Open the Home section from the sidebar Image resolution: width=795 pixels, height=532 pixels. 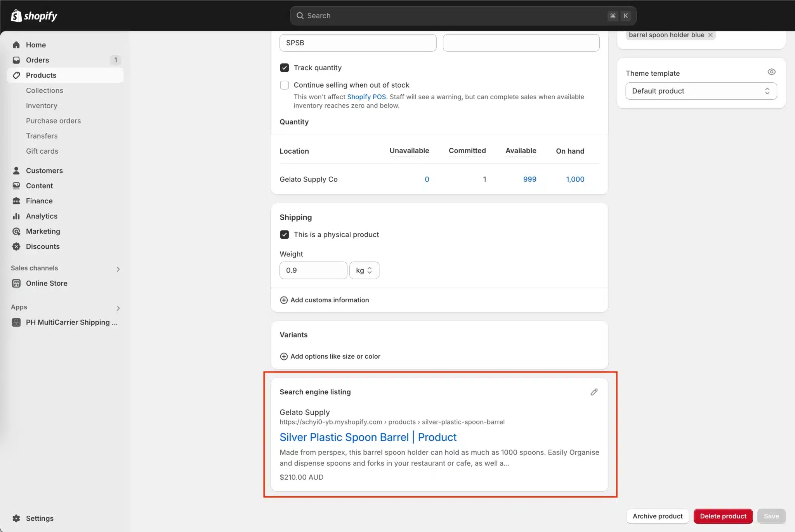pyautogui.click(x=35, y=45)
